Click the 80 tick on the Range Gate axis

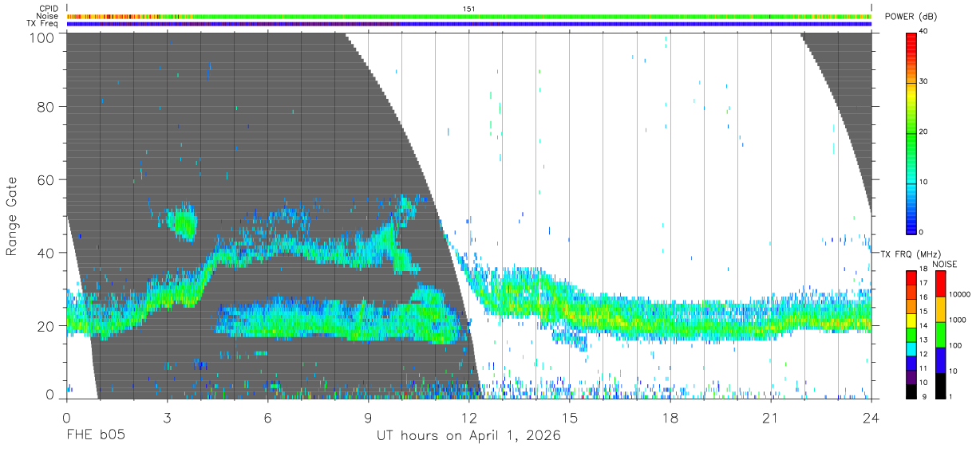click(45, 106)
